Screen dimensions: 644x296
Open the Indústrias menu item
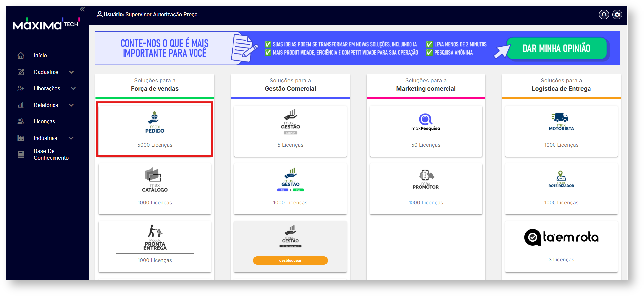(46, 138)
